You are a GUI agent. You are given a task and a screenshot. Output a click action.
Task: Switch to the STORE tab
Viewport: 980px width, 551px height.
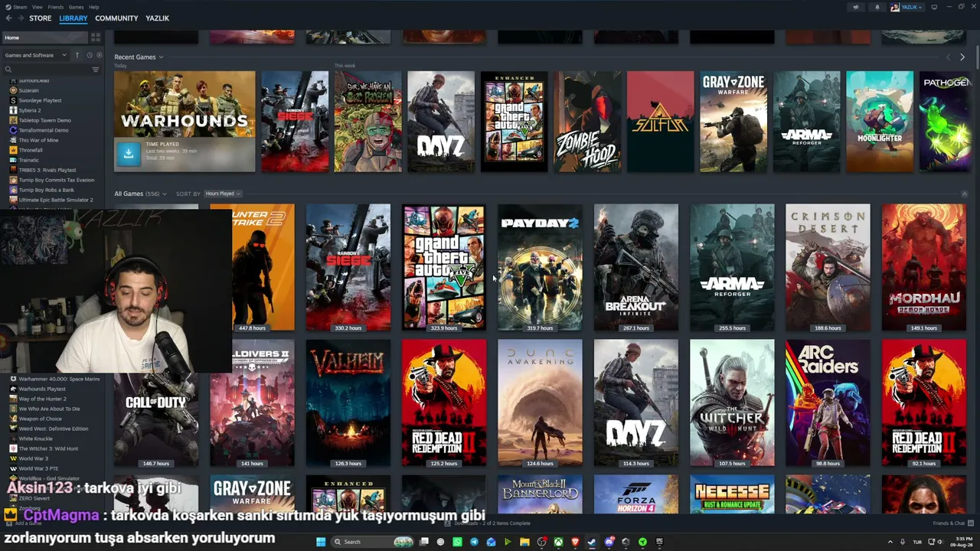[40, 18]
